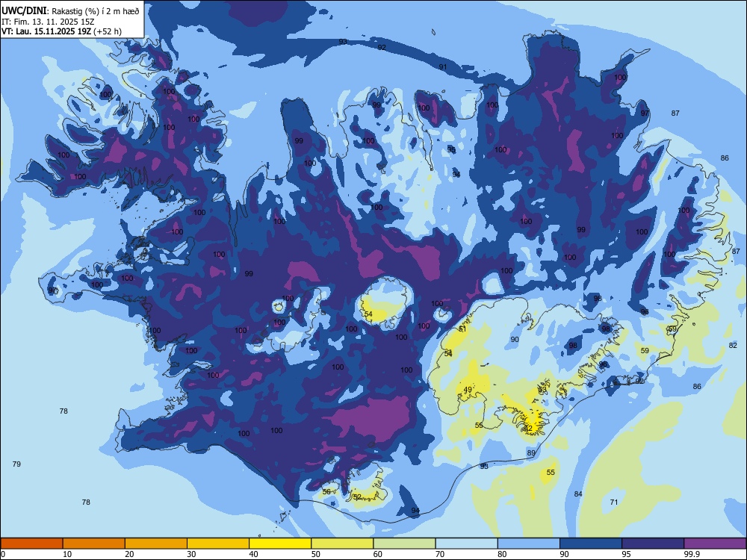747x560 pixels.
Task: Select the '(+52 h)' forecast offset text
Action: coord(108,31)
